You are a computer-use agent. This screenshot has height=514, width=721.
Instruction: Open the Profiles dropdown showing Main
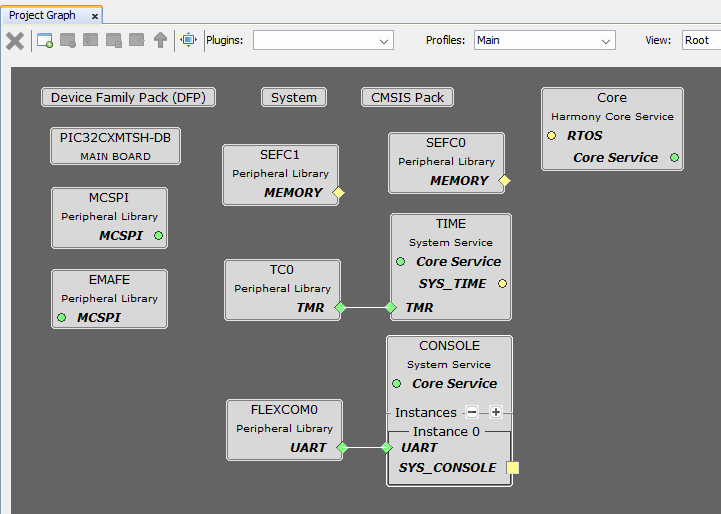coord(544,41)
